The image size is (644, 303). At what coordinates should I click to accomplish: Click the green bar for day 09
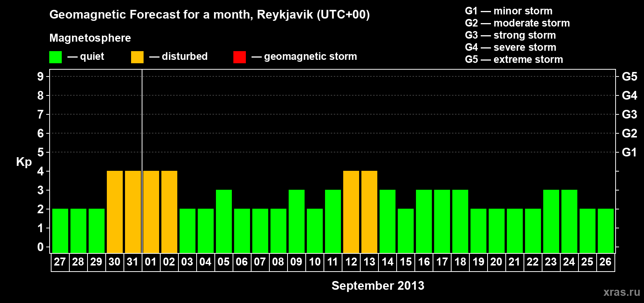[x=297, y=222]
